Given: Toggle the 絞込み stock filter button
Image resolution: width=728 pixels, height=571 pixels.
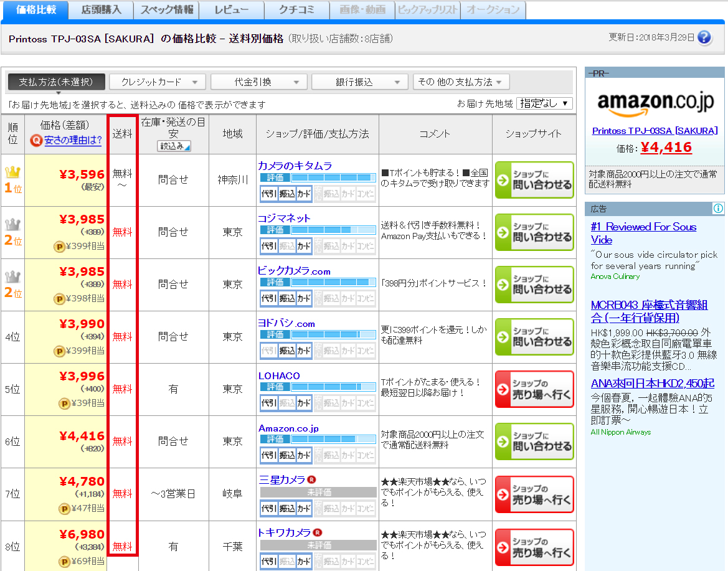Looking at the screenshot, I should click(x=174, y=146).
